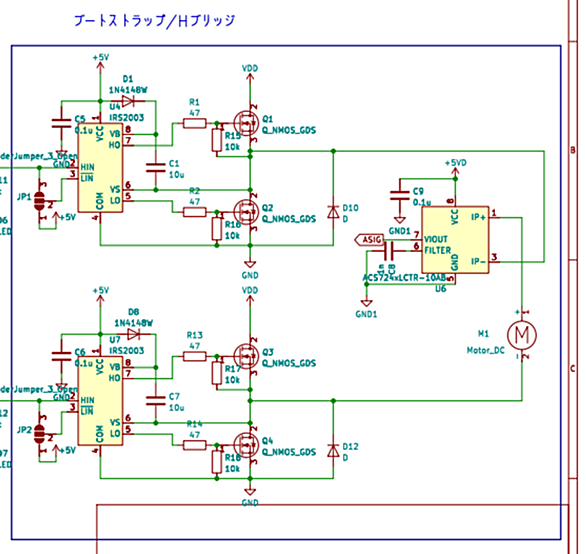Select capacitor C7 10u symbol
Image resolution: width=586 pixels, height=554 pixels.
point(155,400)
